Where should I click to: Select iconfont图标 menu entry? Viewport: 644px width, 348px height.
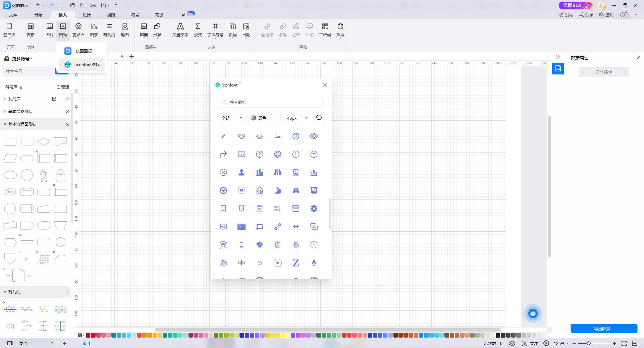(82, 64)
